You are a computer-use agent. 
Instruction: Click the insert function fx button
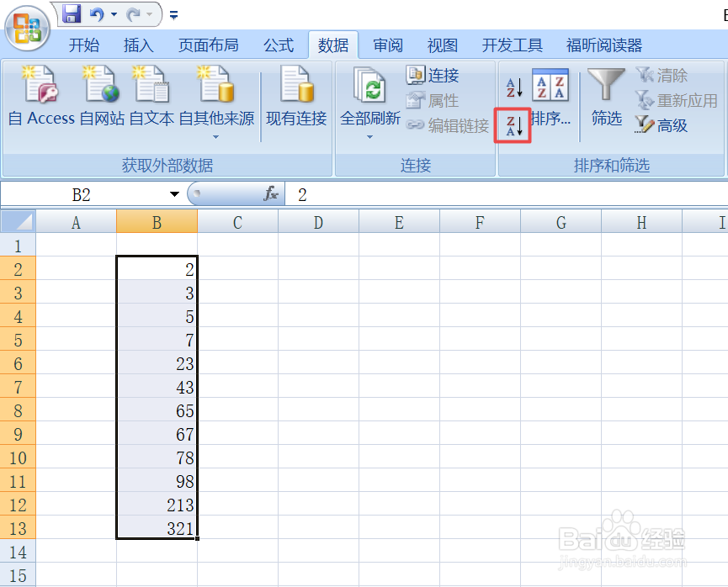[271, 194]
